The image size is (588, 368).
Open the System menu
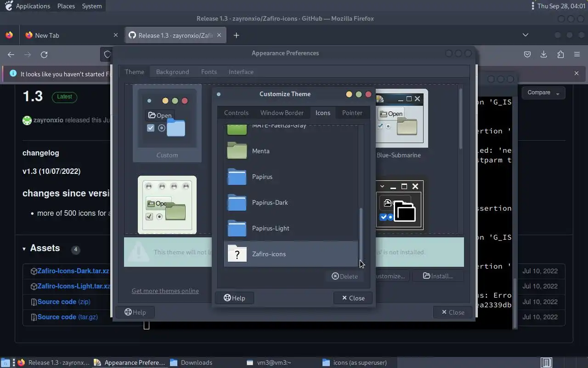point(92,6)
